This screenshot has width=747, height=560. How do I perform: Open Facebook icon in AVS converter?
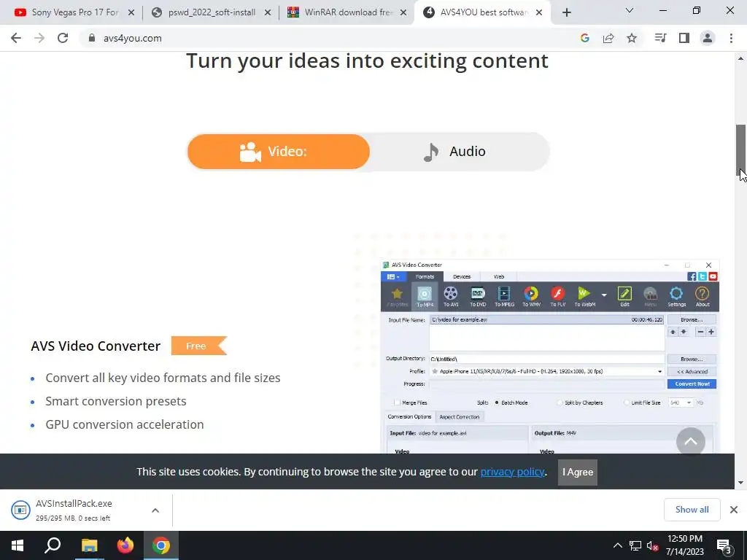coord(692,276)
